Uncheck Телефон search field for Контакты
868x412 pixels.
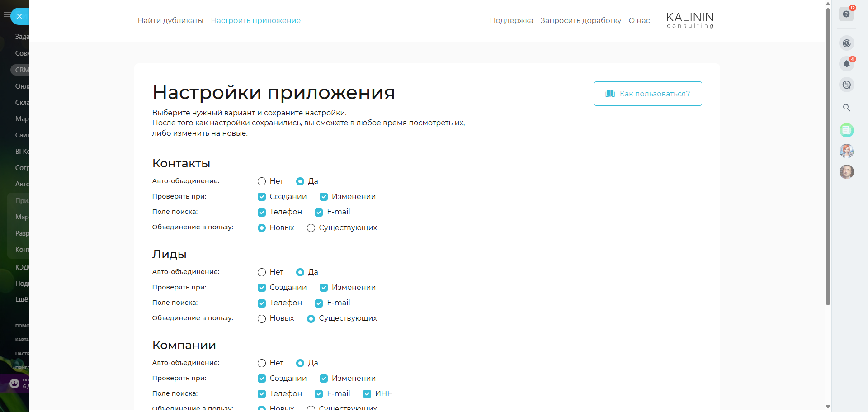click(x=262, y=213)
